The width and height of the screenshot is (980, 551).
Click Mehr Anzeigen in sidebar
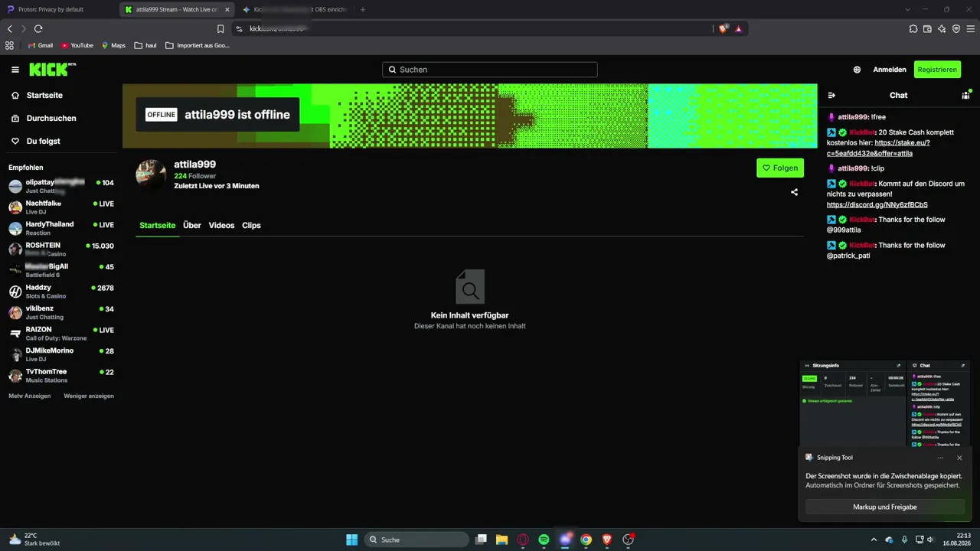(x=30, y=396)
